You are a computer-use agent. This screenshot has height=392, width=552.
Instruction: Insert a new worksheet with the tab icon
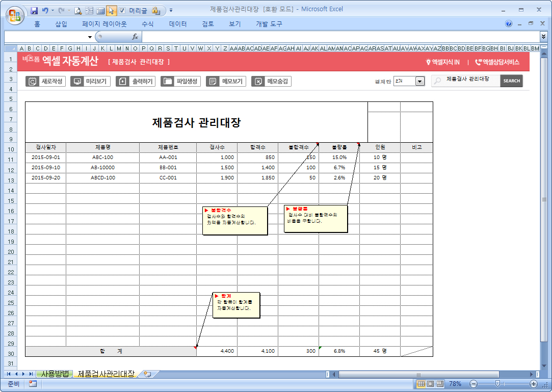(147, 374)
